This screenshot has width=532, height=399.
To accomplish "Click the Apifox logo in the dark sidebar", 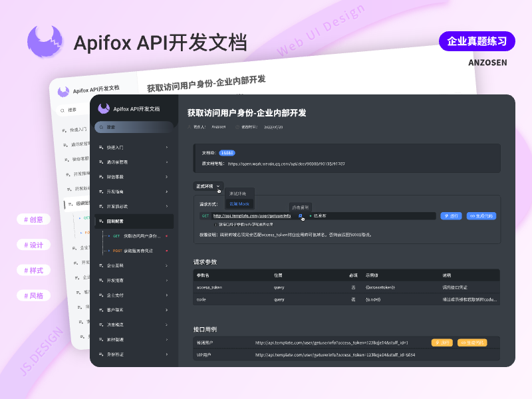I will 104,108.
